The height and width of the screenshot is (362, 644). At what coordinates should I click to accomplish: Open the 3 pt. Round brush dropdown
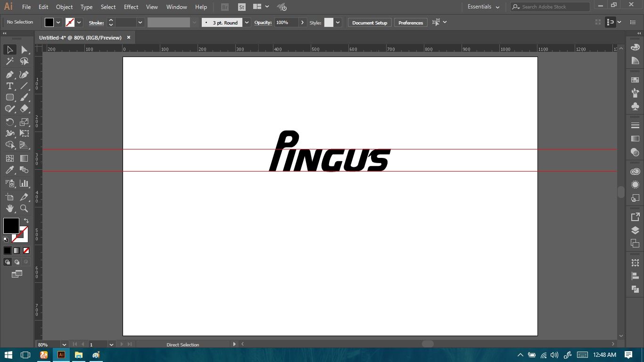tap(247, 23)
